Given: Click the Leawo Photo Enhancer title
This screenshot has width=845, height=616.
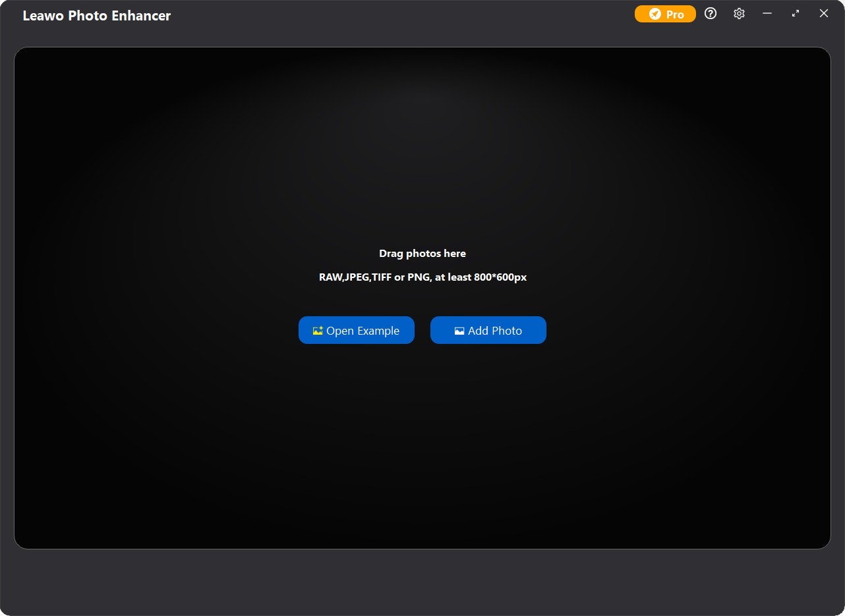Looking at the screenshot, I should click(x=97, y=16).
